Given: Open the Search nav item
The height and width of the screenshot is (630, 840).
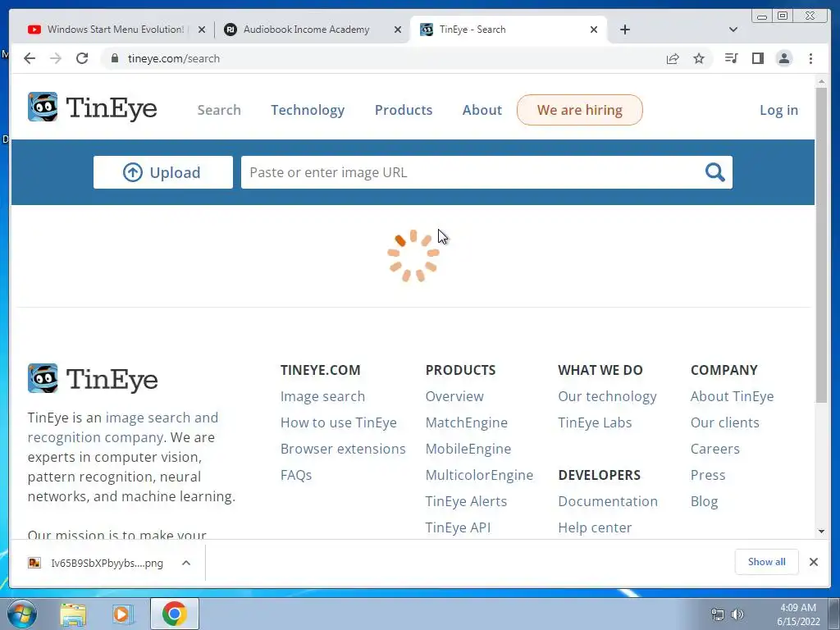Looking at the screenshot, I should pos(219,110).
